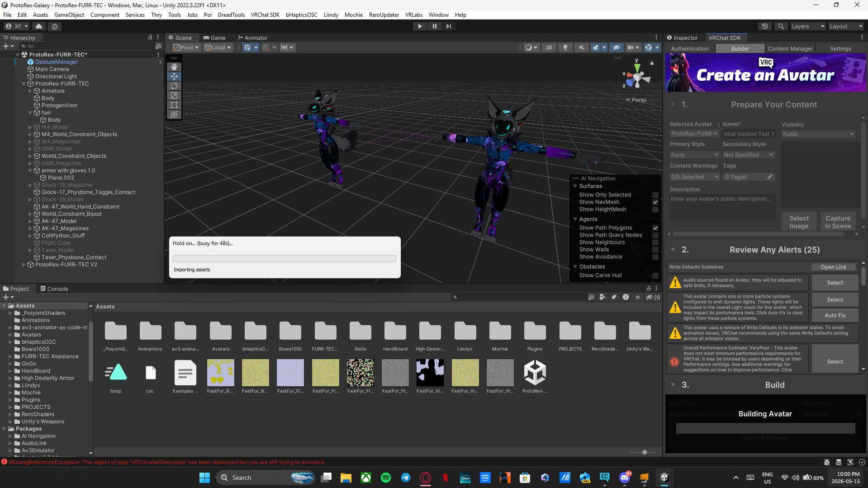Screen dimensions: 868x488
Task: Expand ProtoRex-FURR-TEC V2 in Hierarchy
Action: click(24, 265)
